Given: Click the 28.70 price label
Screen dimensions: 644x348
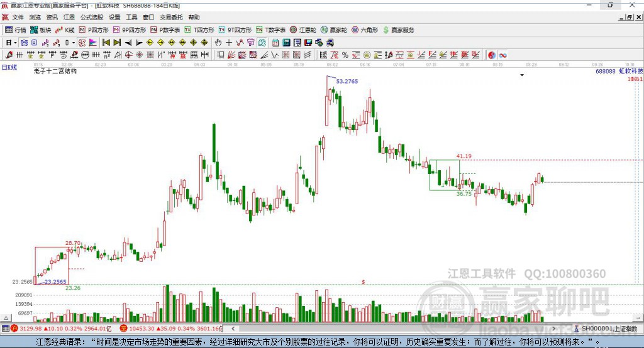Looking at the screenshot, I should (x=73, y=243).
